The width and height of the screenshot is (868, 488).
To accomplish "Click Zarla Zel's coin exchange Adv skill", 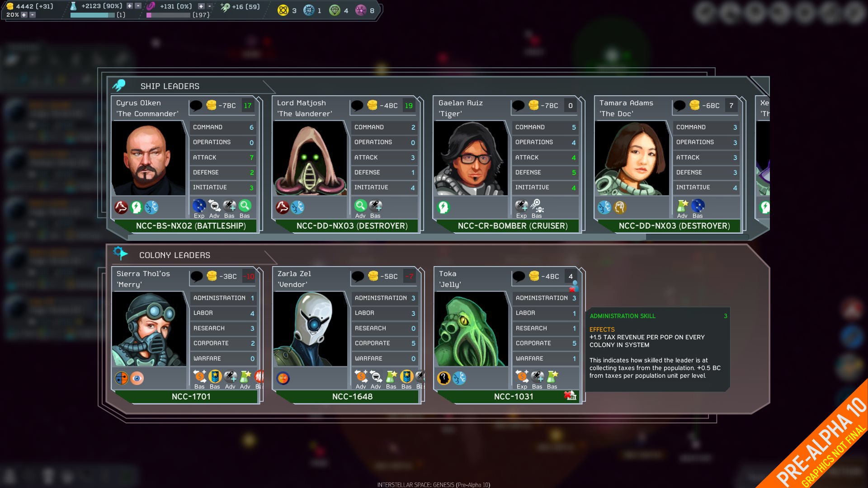I will click(361, 376).
